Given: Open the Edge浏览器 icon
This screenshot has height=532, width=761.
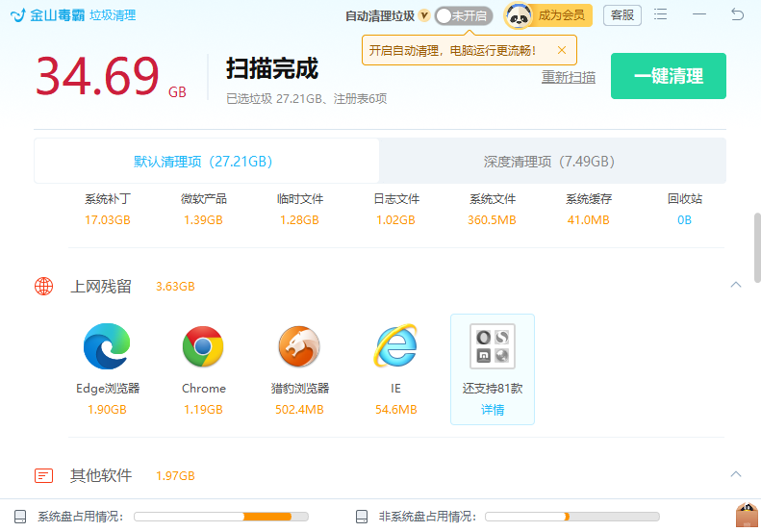Looking at the screenshot, I should [x=107, y=346].
